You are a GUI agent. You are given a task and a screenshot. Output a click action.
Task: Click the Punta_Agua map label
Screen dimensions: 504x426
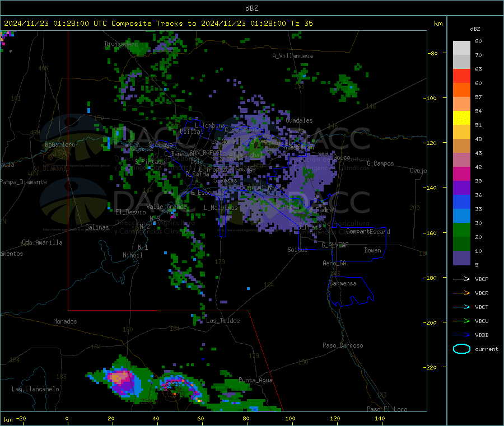(x=255, y=381)
